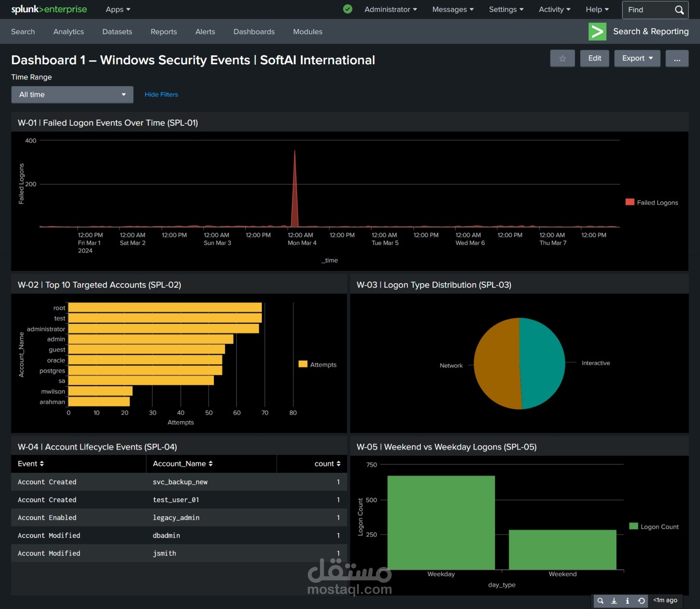The image size is (700, 609).
Task: Favorite the dashboard with the star icon
Action: 562,58
